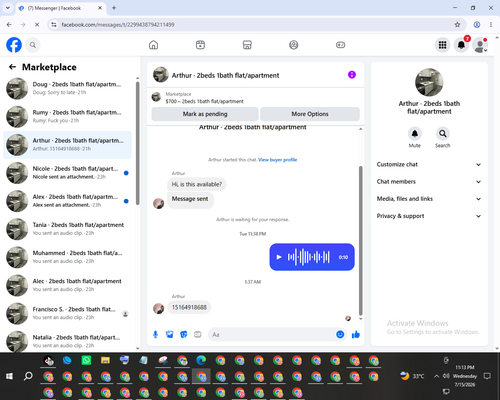Click the attach photo icon in composer
The width and height of the screenshot is (500, 400).
pyautogui.click(x=170, y=334)
